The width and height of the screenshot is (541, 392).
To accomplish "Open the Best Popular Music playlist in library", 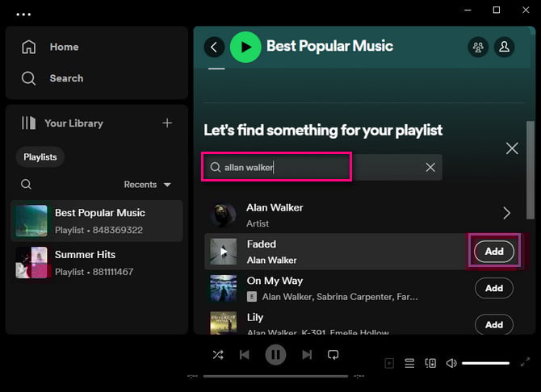I will pos(97,221).
